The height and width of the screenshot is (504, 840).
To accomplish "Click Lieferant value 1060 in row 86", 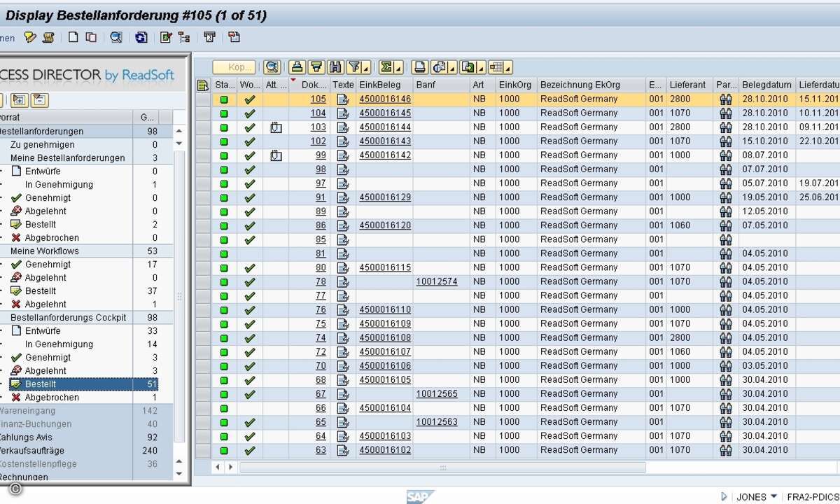I will 680,225.
